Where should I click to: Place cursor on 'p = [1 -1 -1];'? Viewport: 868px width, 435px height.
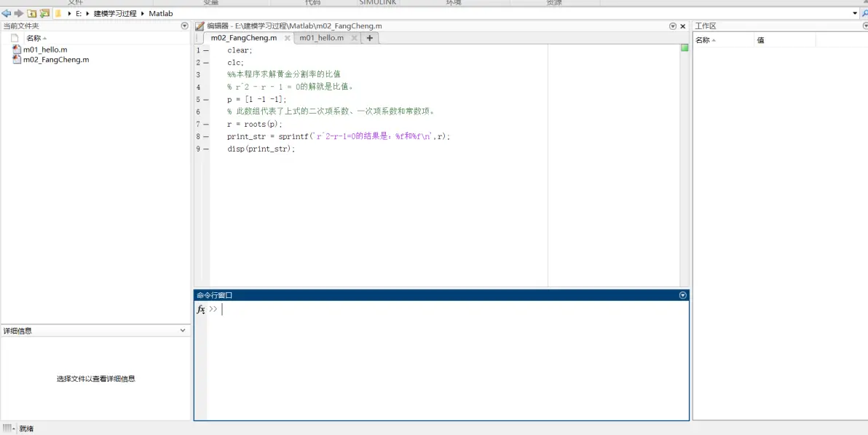(257, 100)
